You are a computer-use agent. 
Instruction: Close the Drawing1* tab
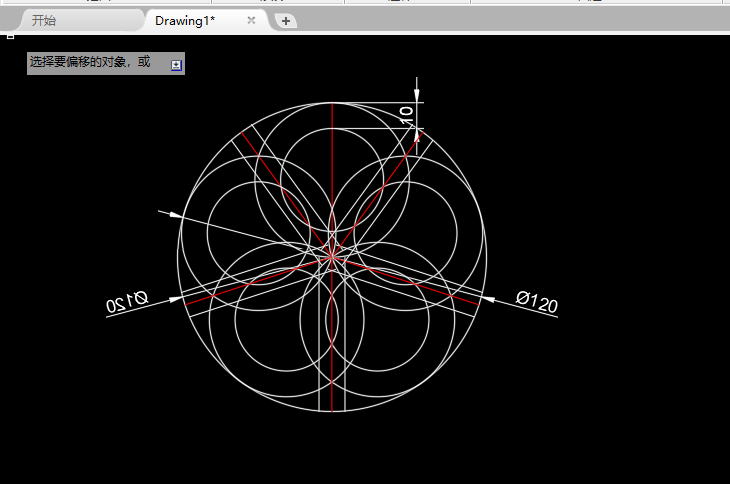pyautogui.click(x=251, y=20)
